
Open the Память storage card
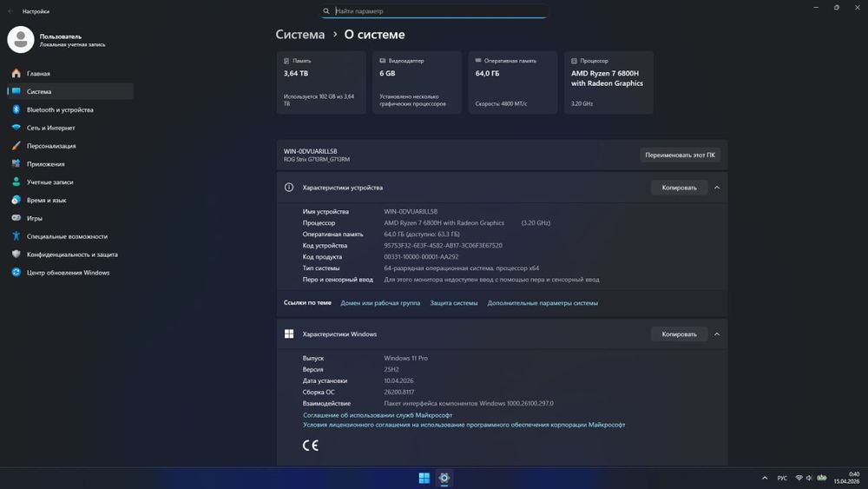[321, 83]
